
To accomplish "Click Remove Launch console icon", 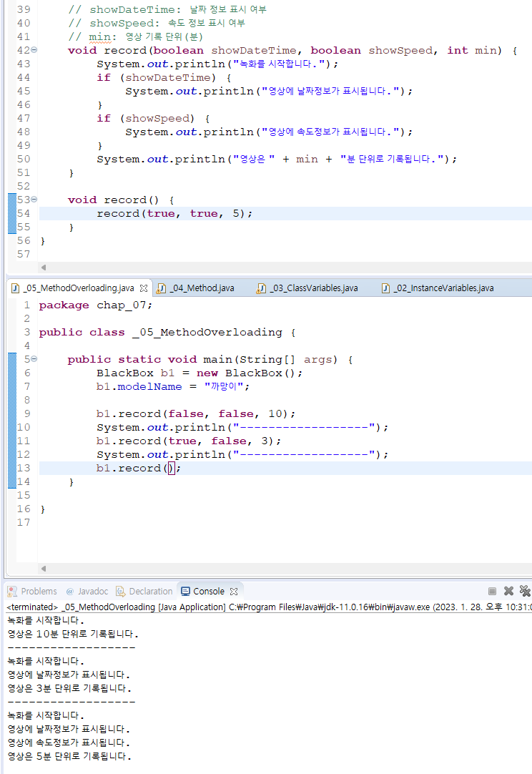I will click(x=508, y=591).
